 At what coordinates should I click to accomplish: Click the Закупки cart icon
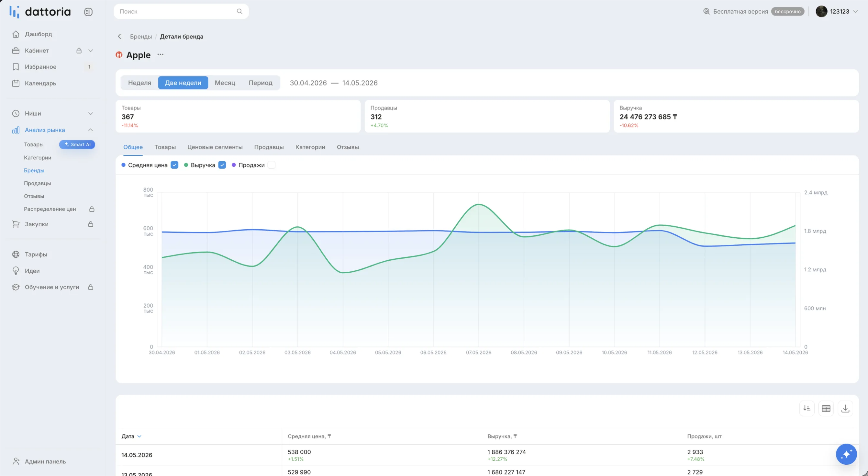point(16,224)
